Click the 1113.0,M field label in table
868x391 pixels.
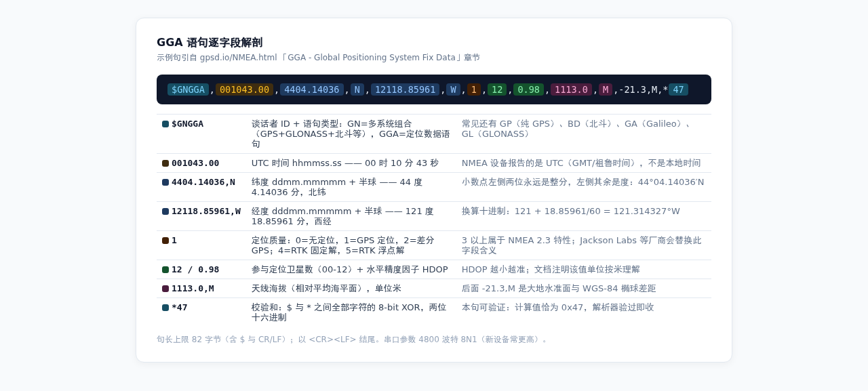click(x=193, y=289)
